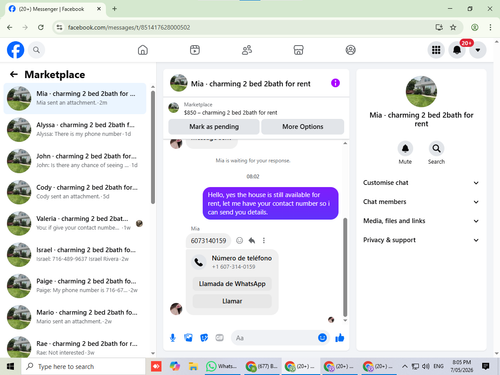Click Mia's large profile picture in right panel
The height and width of the screenshot is (375, 500).
[421, 91]
